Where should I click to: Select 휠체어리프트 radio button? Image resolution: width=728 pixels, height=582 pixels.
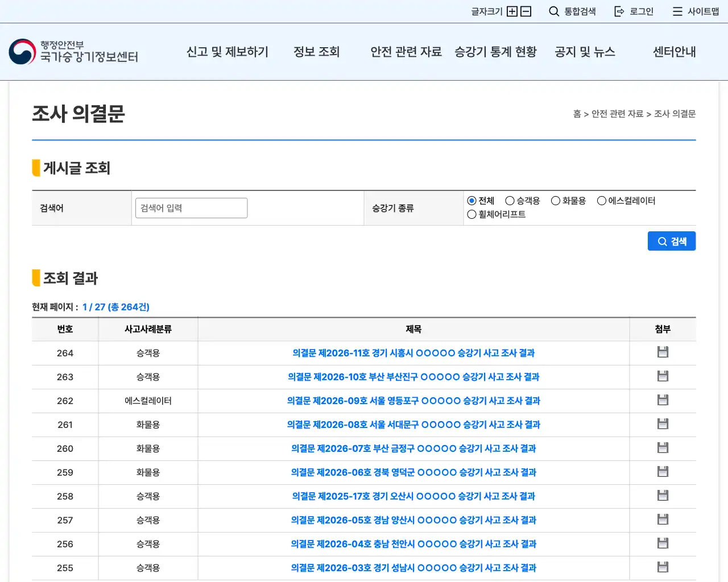point(471,214)
